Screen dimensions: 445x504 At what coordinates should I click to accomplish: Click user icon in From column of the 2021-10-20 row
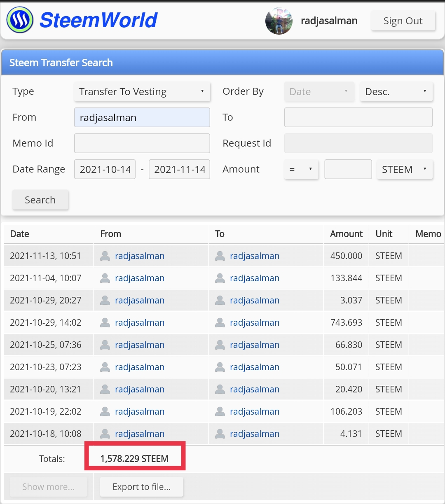click(105, 389)
